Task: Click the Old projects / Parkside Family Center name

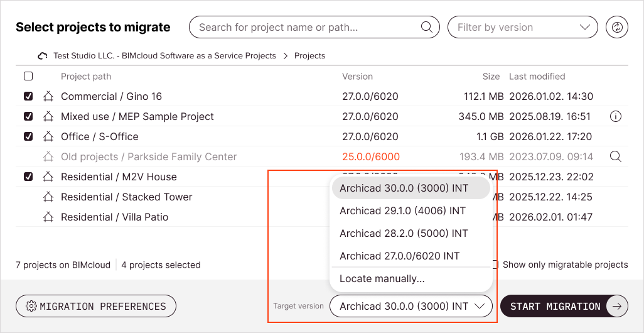Action: coord(149,156)
